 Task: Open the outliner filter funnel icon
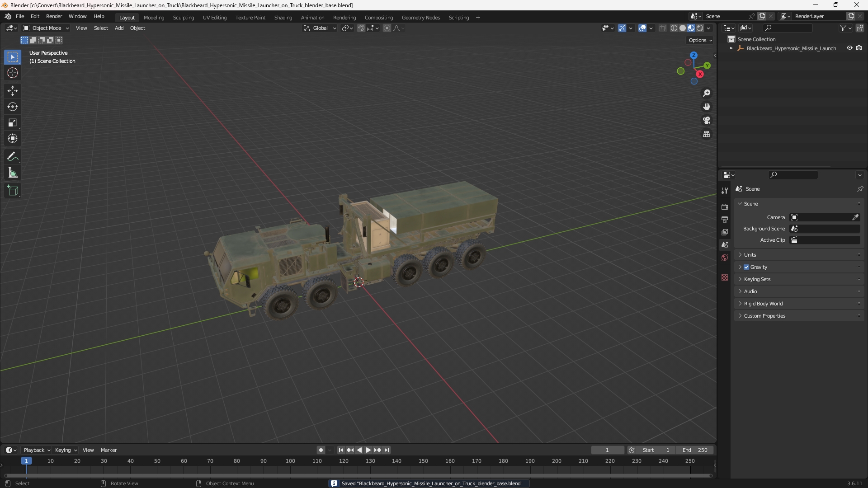pyautogui.click(x=843, y=28)
